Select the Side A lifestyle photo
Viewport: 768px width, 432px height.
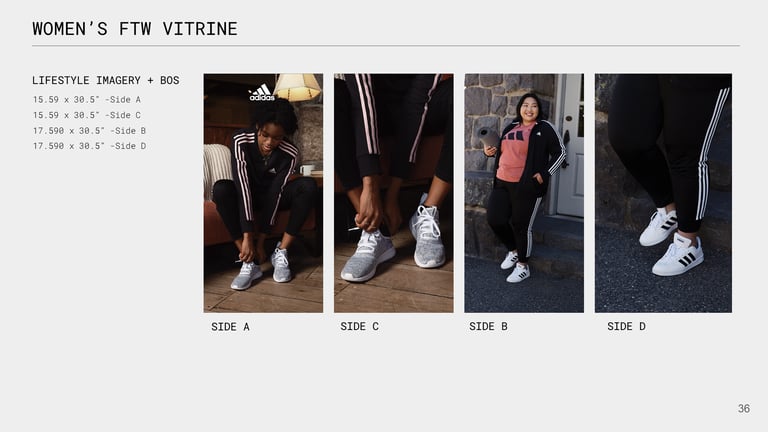(x=263, y=193)
